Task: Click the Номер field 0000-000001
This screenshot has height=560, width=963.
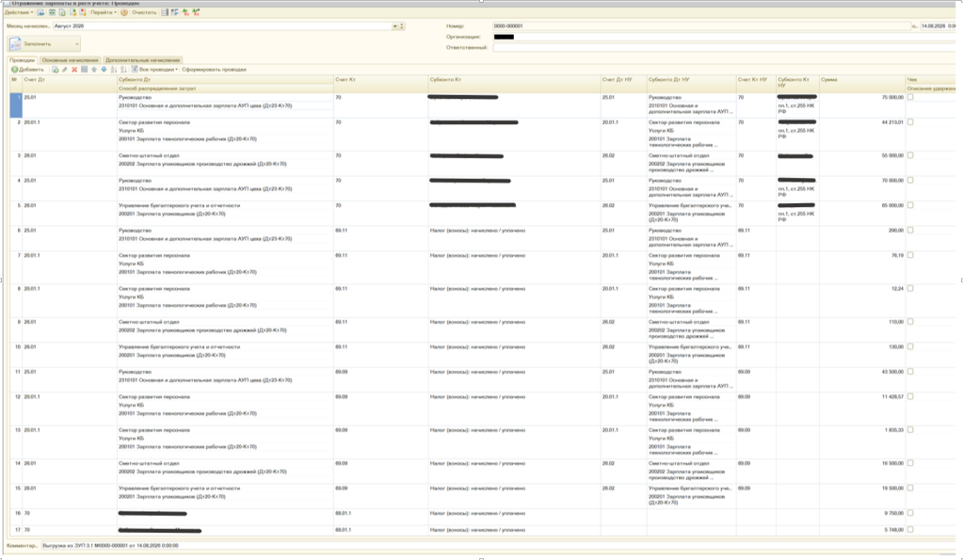Action: 701,26
